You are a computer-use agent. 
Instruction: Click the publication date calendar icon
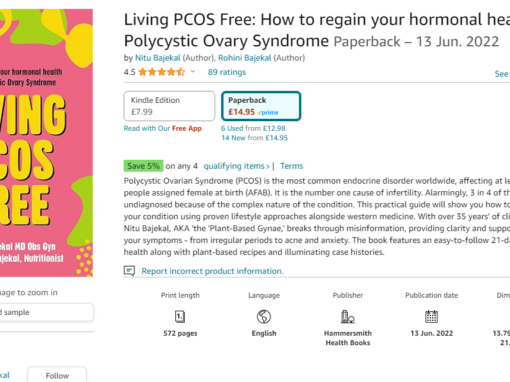pyautogui.click(x=431, y=316)
